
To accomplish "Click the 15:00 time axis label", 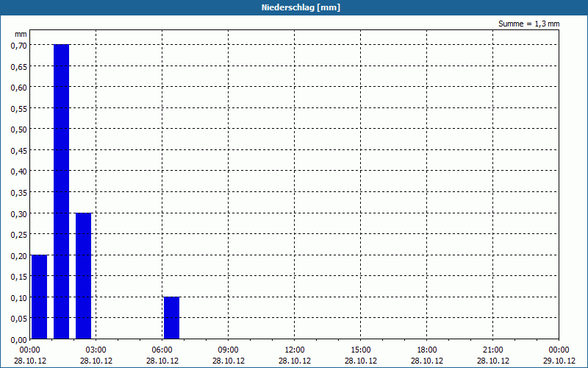I will 361,350.
